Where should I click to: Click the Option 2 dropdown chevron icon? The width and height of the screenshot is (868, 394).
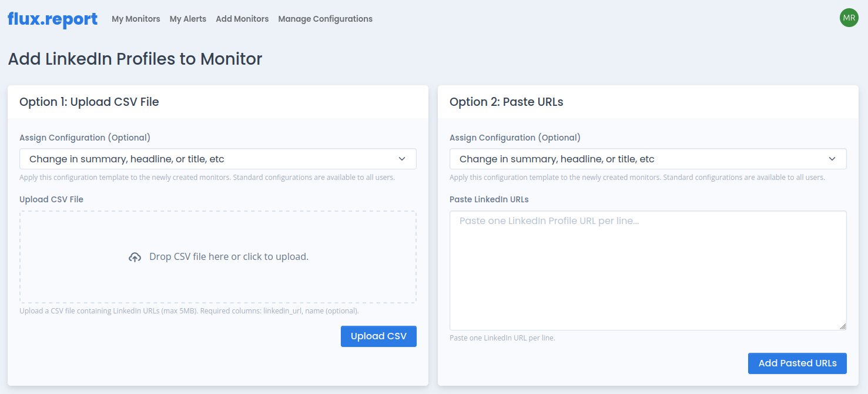[x=832, y=158]
